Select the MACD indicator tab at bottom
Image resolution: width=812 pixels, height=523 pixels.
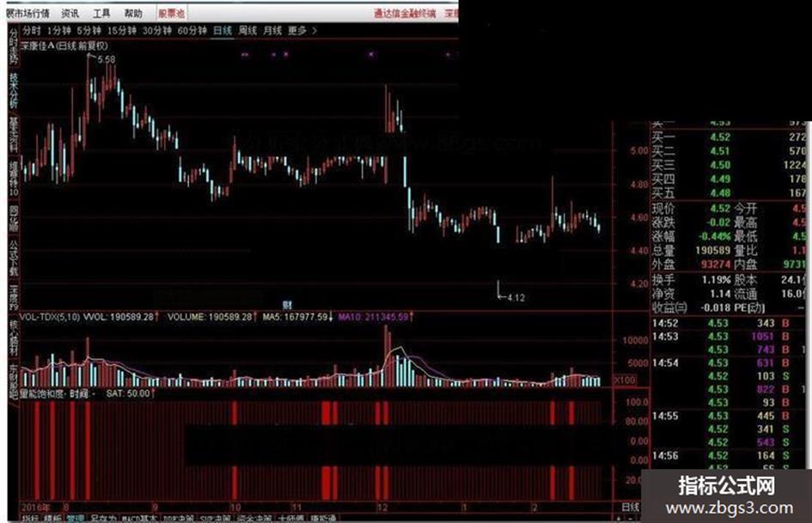tap(138, 519)
